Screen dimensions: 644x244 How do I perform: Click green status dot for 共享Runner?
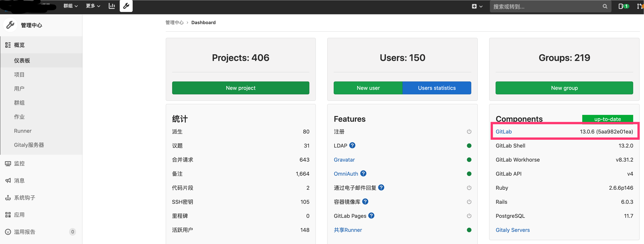coord(469,230)
